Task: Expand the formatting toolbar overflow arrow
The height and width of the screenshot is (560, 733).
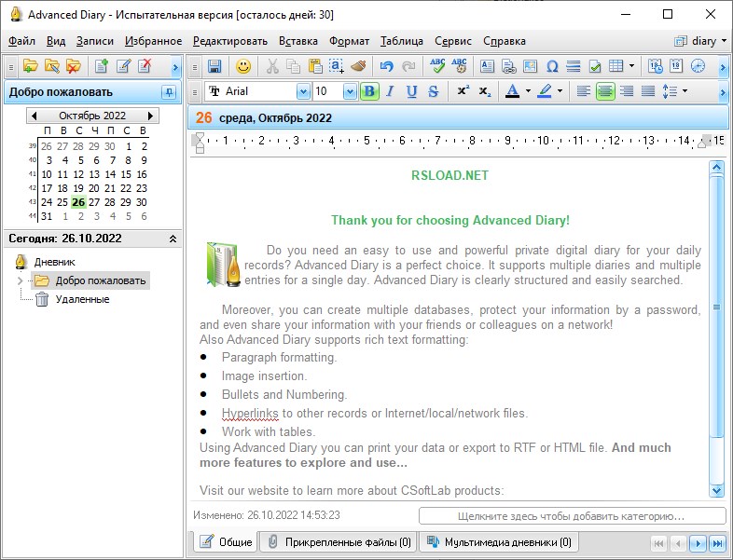Action: pos(723,92)
